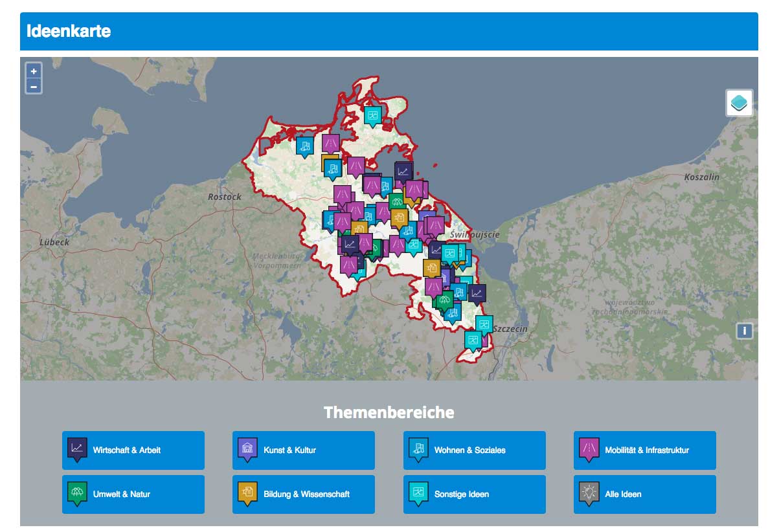768x532 pixels.
Task: Select southernmost teal marker below Szczecin label
Action: 473,340
